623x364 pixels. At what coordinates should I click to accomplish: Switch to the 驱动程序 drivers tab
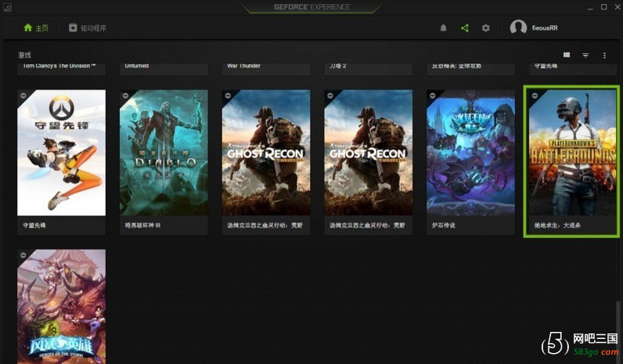coord(88,28)
